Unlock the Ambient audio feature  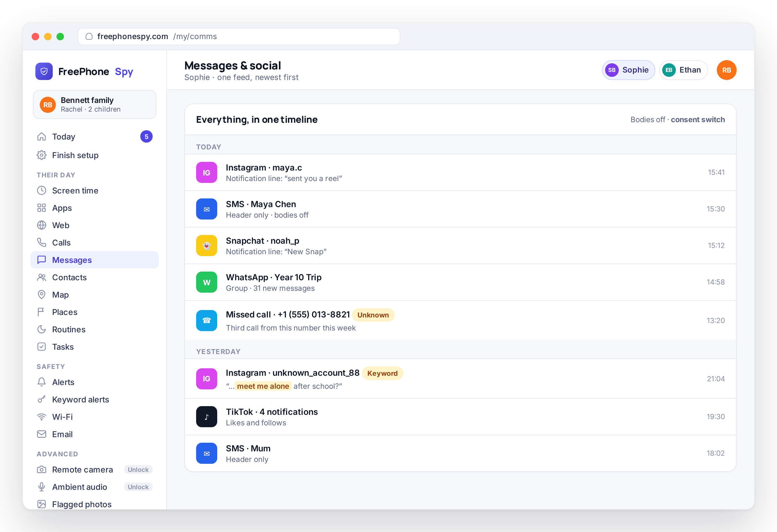click(138, 487)
